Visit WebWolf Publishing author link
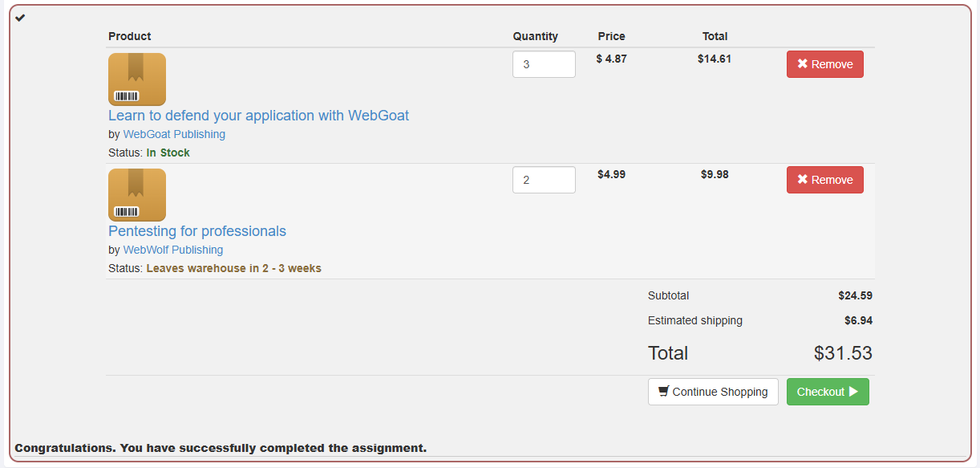The image size is (980, 468). tap(173, 250)
